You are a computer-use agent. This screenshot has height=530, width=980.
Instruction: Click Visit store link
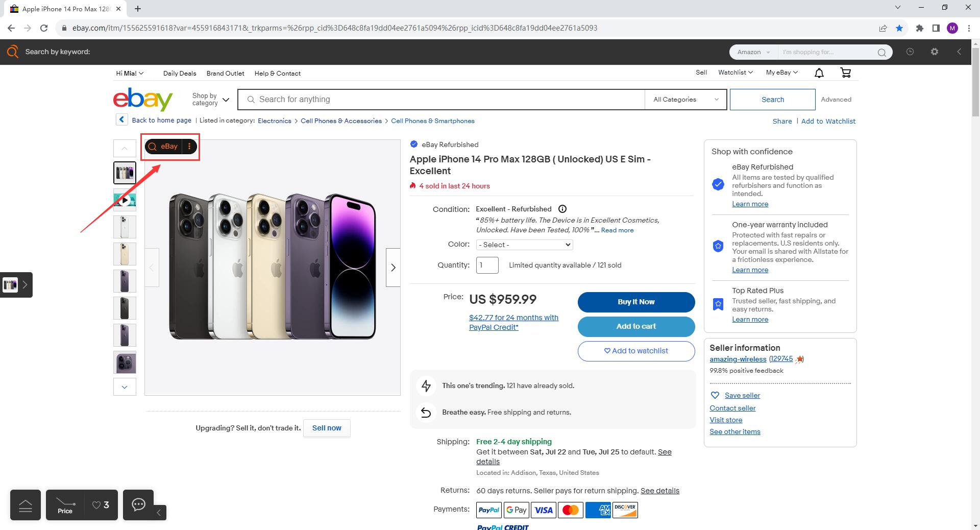pyautogui.click(x=726, y=420)
